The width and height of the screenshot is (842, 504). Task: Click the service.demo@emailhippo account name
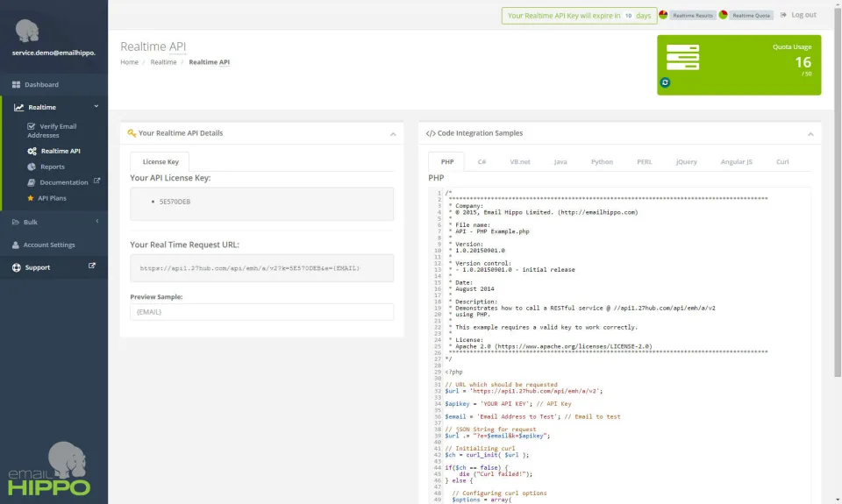point(54,53)
